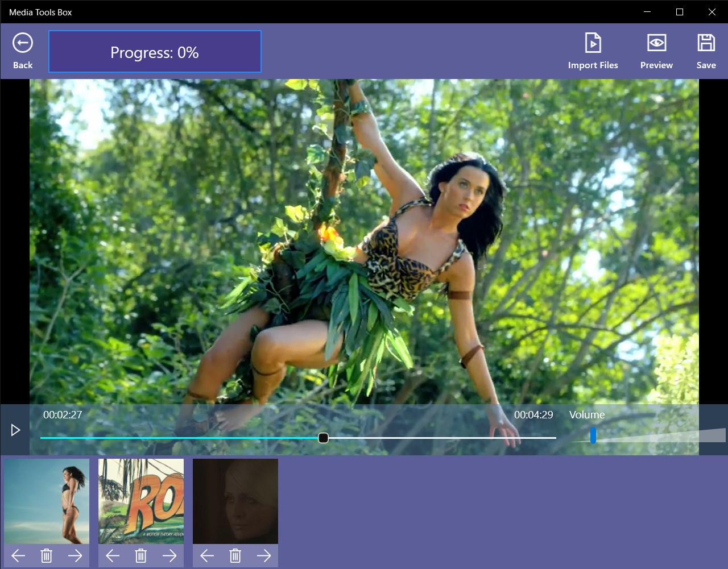Click the current time 00:02:27 label
728x569 pixels.
[63, 415]
